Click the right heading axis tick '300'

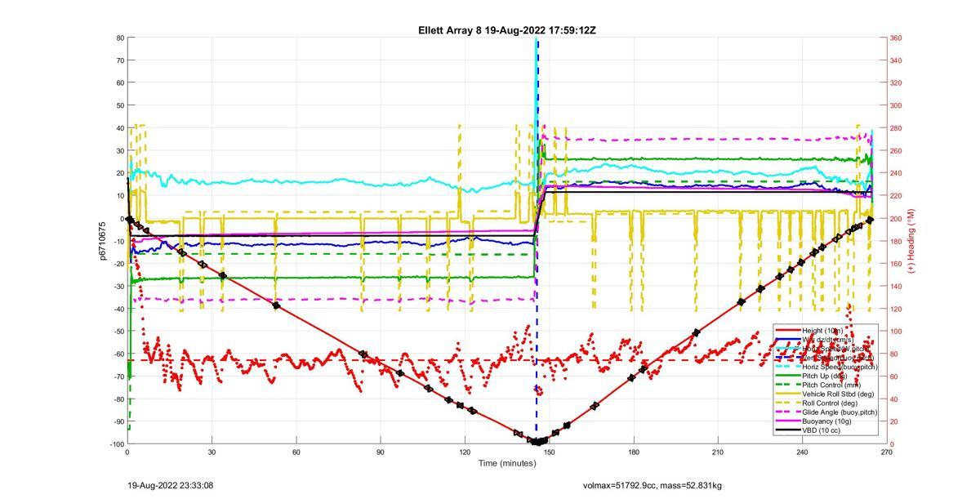point(896,105)
